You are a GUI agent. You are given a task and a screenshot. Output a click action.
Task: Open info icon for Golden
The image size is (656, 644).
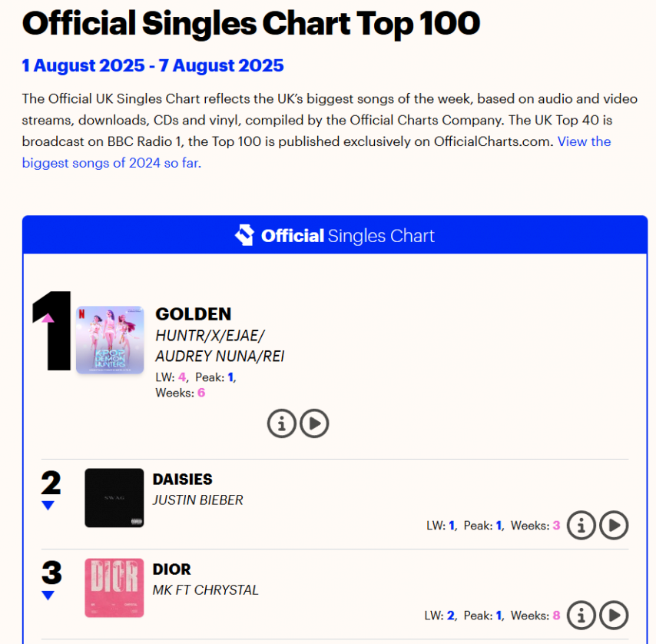coord(282,423)
